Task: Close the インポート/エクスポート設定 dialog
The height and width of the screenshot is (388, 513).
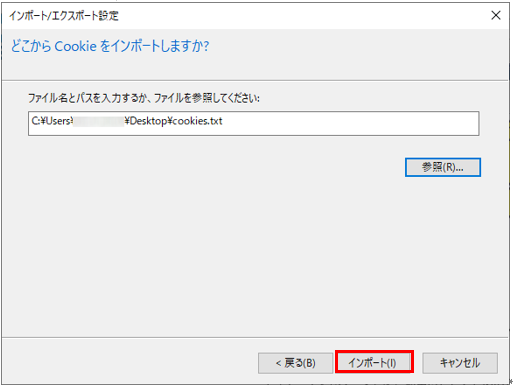Action: [496, 15]
